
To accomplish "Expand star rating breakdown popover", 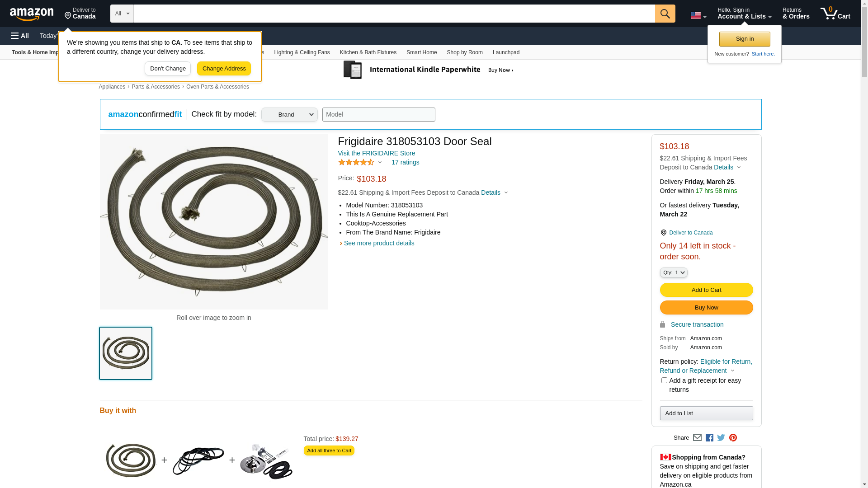I will coord(360,162).
